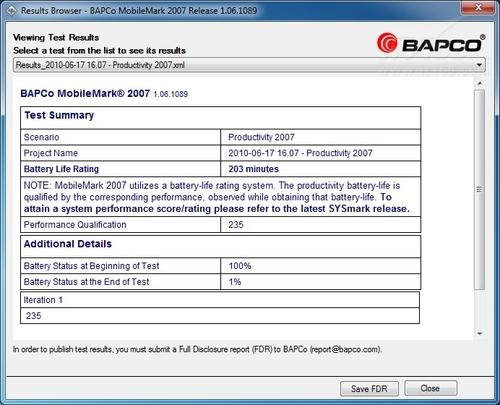Click the BAPCo logo in the header
The width and height of the screenshot is (500, 405).
click(431, 43)
